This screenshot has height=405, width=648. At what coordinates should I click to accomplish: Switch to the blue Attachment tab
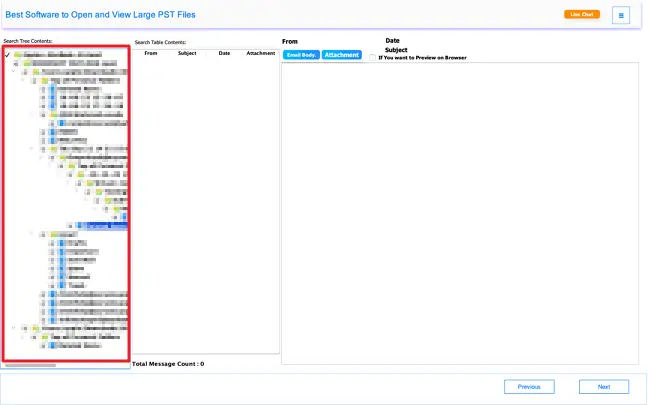coord(341,55)
